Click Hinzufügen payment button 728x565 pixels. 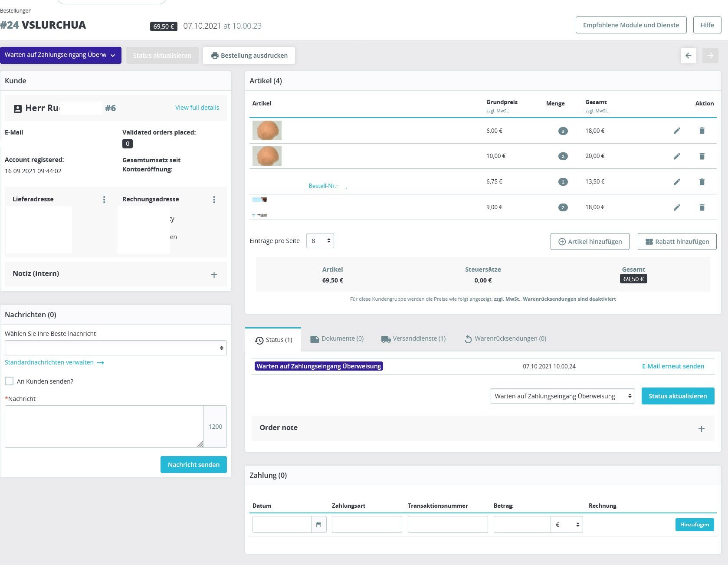tap(695, 525)
